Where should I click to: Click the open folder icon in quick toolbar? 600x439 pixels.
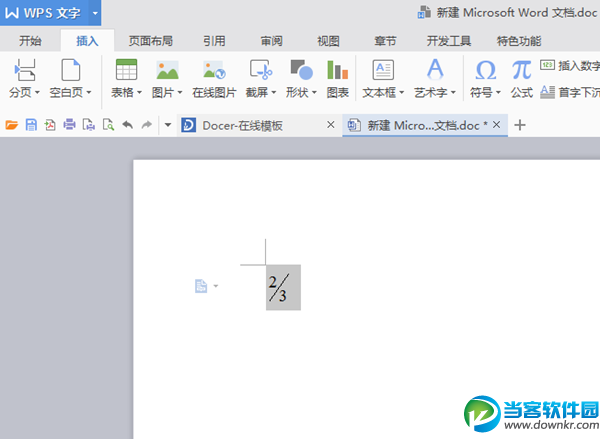[12, 125]
